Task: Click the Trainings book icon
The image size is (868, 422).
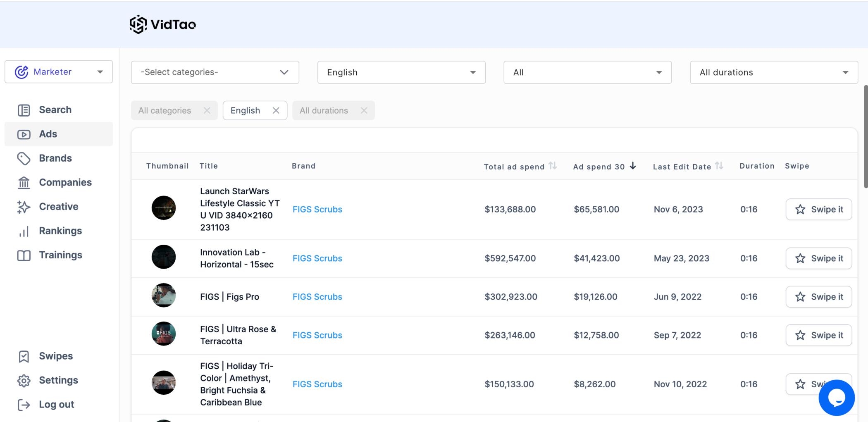Action: point(24,255)
